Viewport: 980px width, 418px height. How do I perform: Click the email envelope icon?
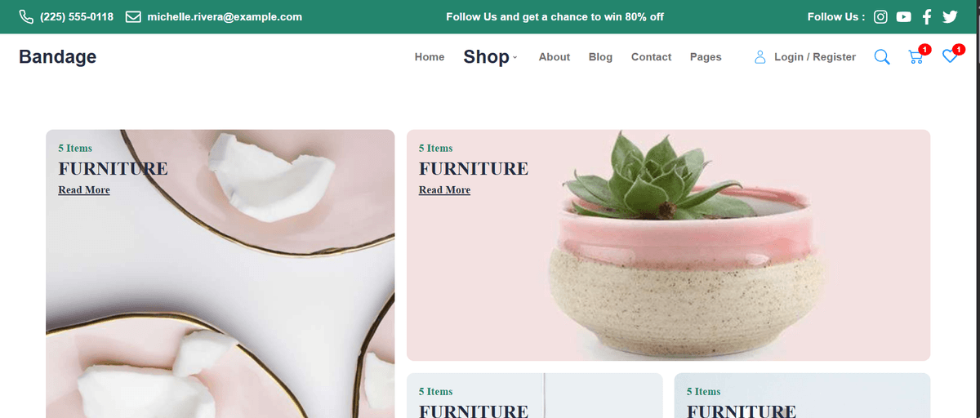click(x=133, y=17)
